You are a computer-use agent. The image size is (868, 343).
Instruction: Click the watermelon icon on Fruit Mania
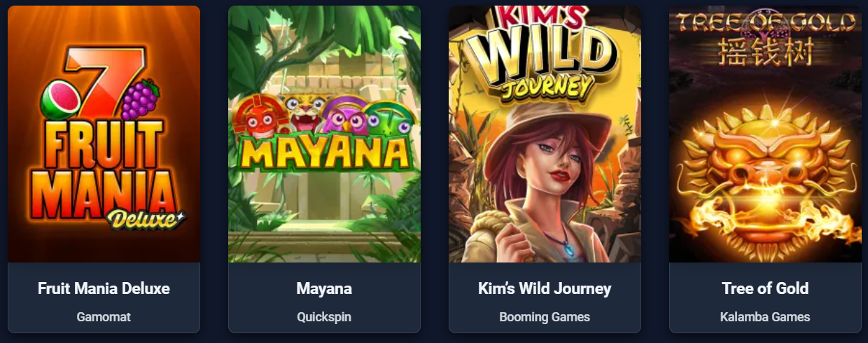58,98
